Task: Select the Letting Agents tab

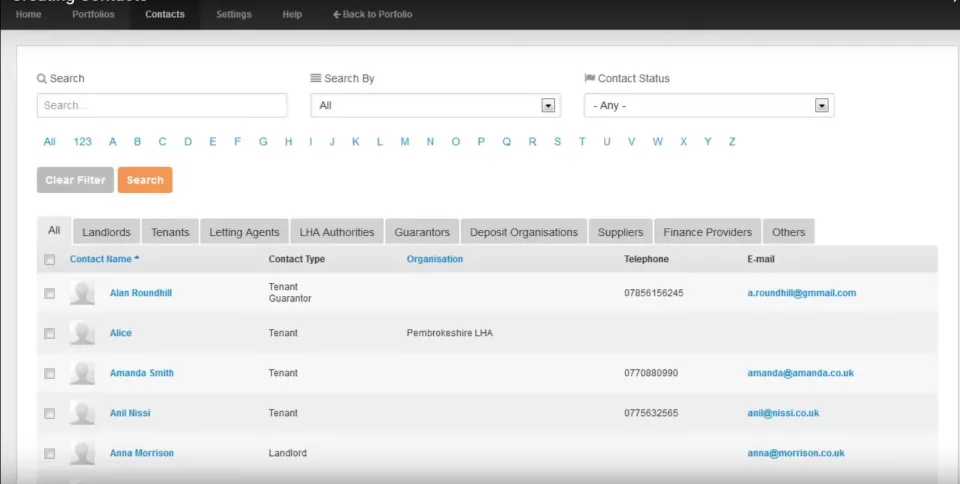Action: [x=244, y=232]
